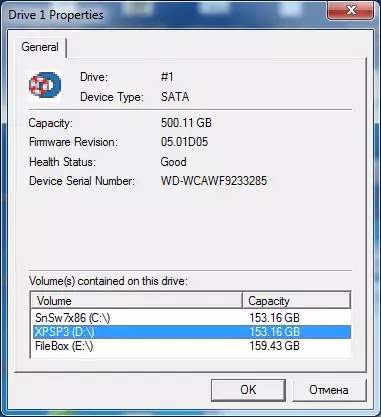Click the 'Volume(s) contained on this drive' label
The image size is (381, 417).
[108, 281]
